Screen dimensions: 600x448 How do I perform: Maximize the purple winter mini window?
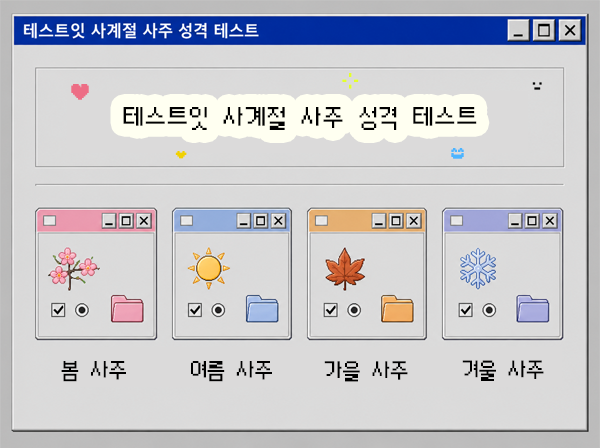[x=532, y=221]
